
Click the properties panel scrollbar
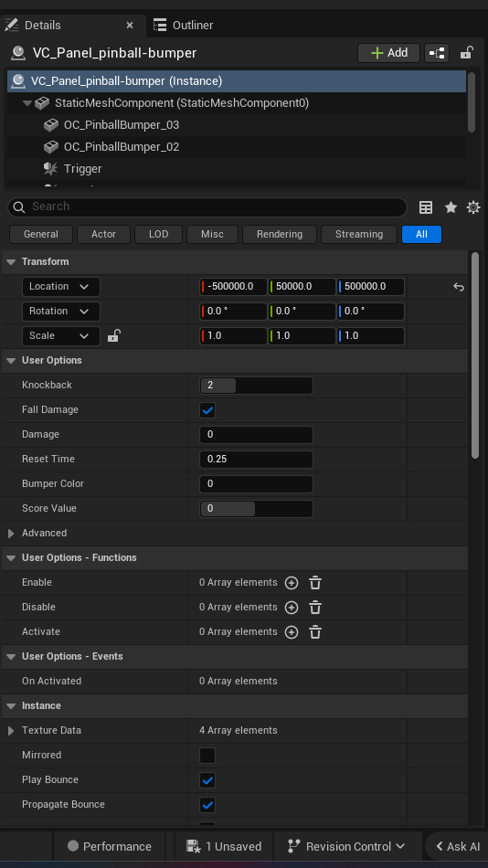(474, 355)
